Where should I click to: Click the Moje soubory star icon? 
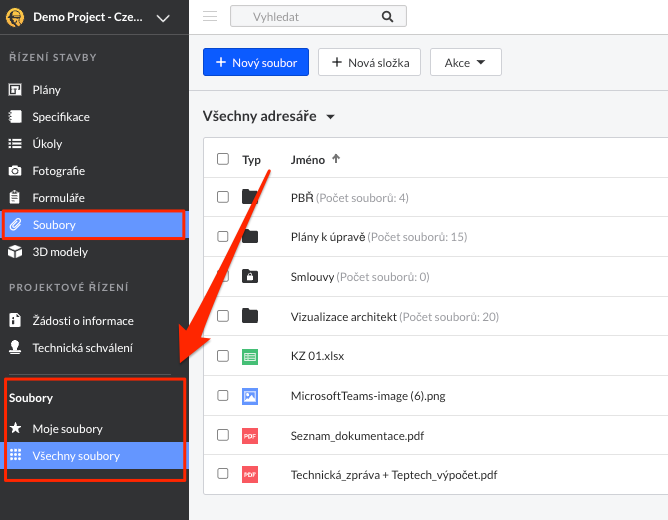(x=15, y=429)
